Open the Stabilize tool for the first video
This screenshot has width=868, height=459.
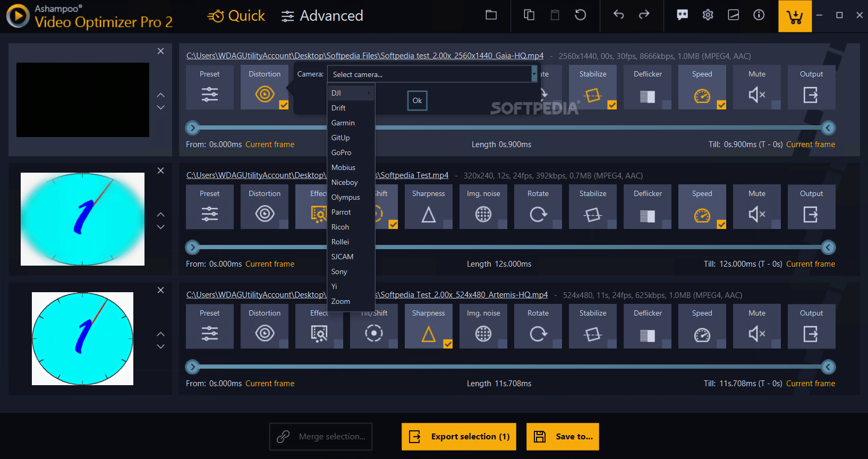click(x=592, y=95)
